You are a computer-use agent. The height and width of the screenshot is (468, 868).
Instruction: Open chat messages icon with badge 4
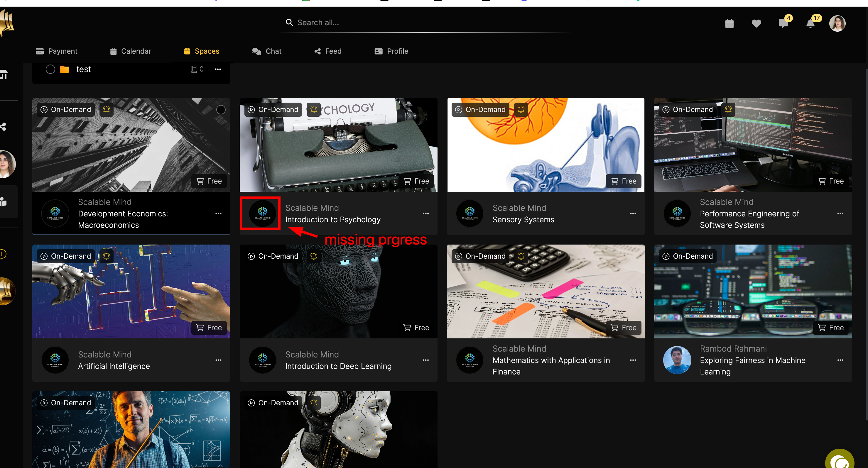tap(784, 23)
